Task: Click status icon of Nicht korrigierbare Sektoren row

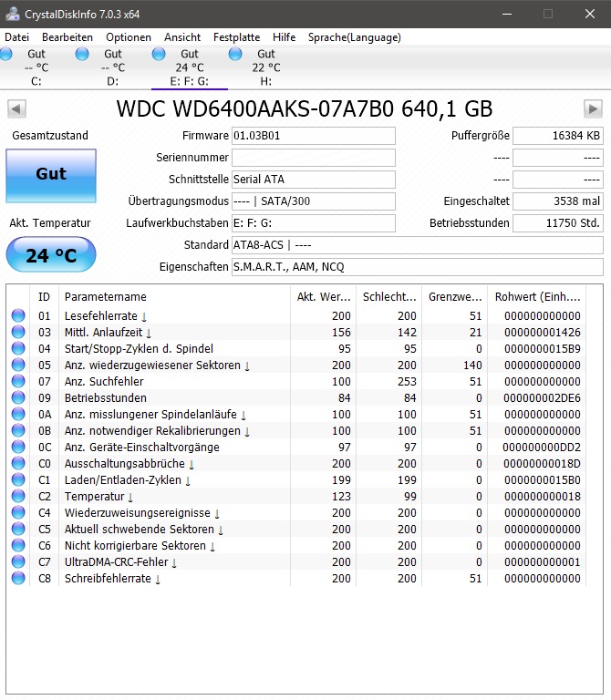Action: (x=18, y=546)
